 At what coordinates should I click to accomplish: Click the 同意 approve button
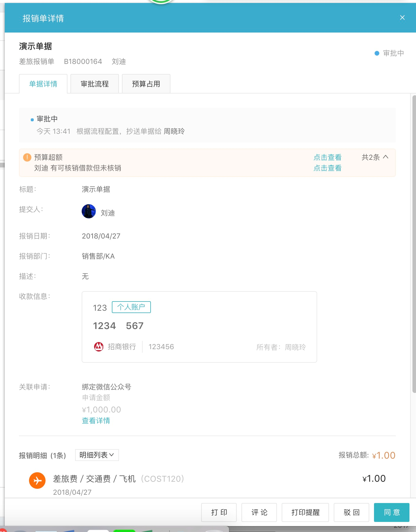[392, 512]
